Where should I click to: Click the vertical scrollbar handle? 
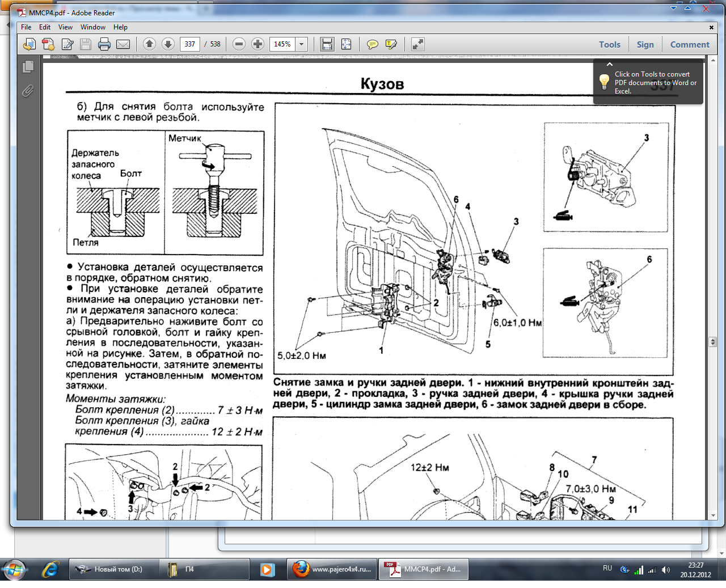pyautogui.click(x=713, y=341)
